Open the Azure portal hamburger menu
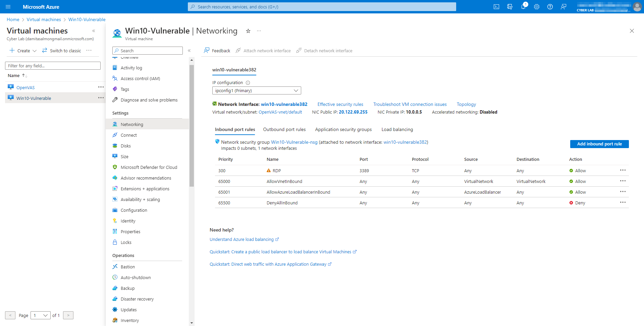Image resolution: width=644 pixels, height=326 pixels. click(8, 7)
